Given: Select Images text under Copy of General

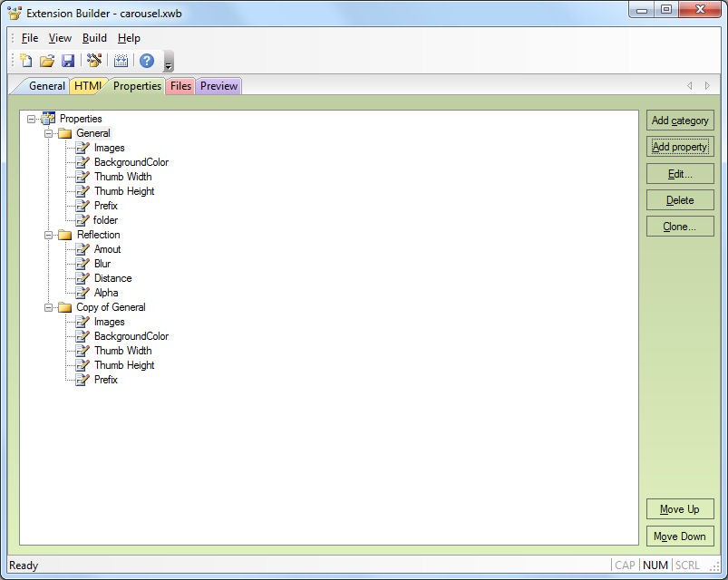Looking at the screenshot, I should [109, 322].
